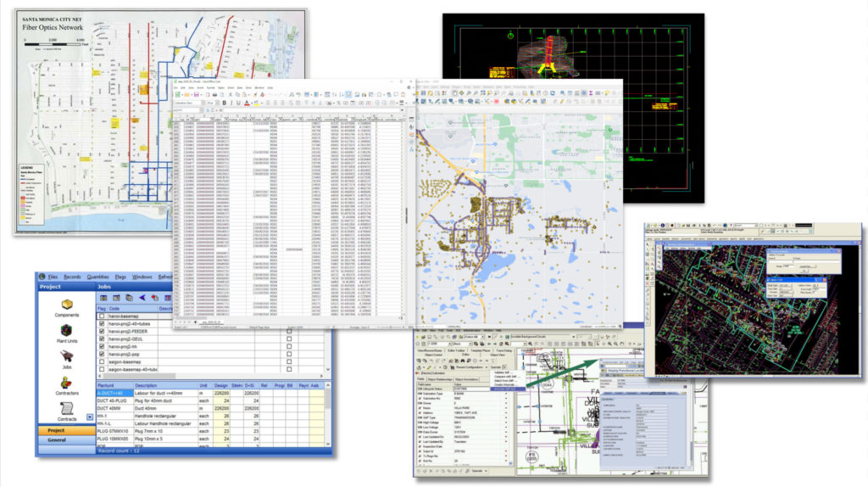Tick the flag checkbox for saigon-basemap
The height and width of the screenshot is (487, 868).
coord(102,361)
